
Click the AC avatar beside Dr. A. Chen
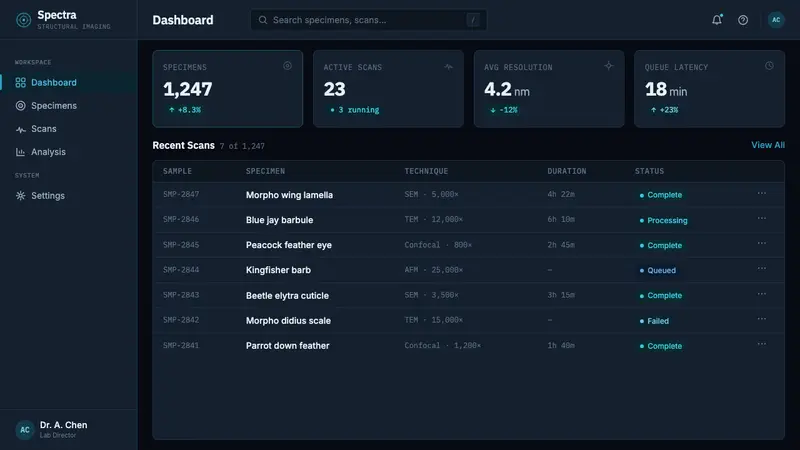(x=24, y=430)
